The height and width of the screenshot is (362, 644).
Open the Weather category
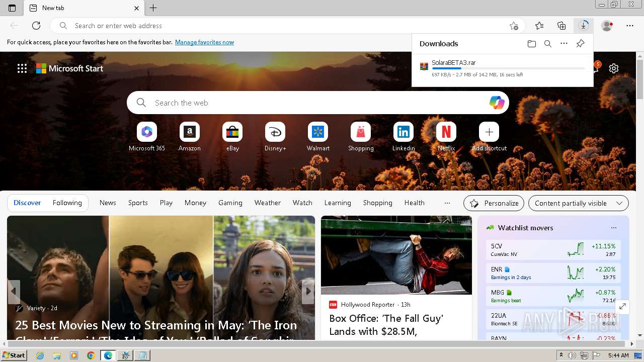coord(268,203)
